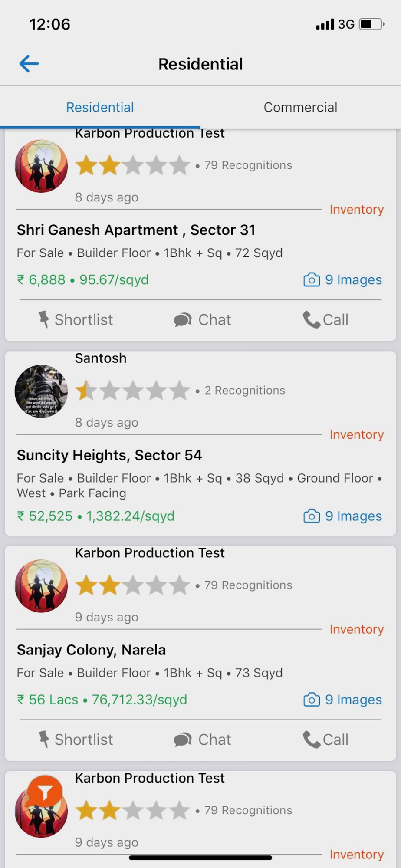Call about Shri Ganesh Apartment listing
401x868 pixels.
tap(325, 320)
